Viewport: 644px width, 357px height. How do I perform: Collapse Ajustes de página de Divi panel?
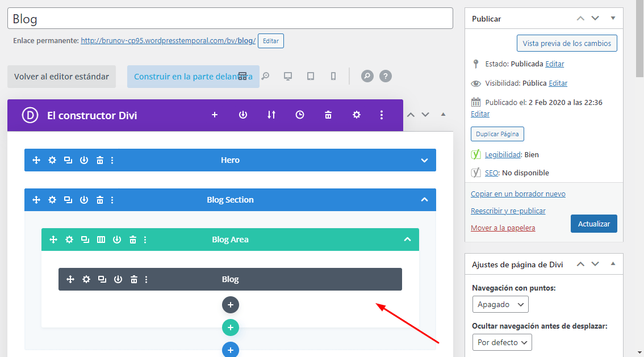[613, 264]
